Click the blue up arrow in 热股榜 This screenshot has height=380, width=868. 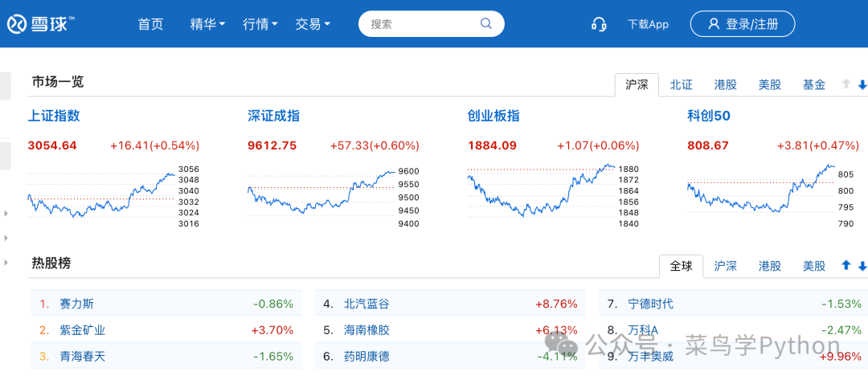tap(845, 266)
